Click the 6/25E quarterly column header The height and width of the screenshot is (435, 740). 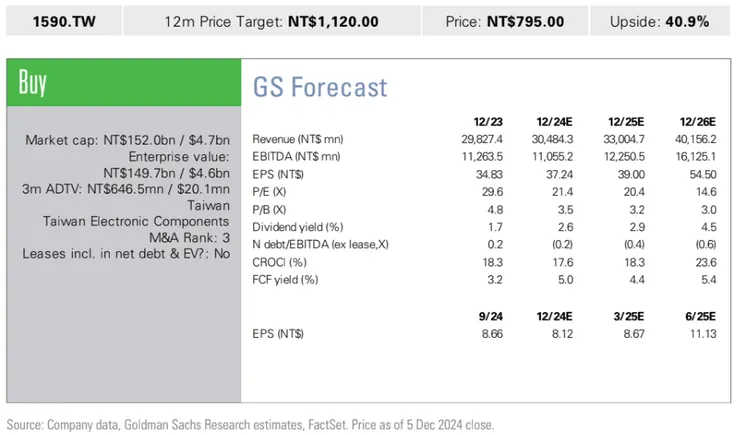[x=700, y=316]
